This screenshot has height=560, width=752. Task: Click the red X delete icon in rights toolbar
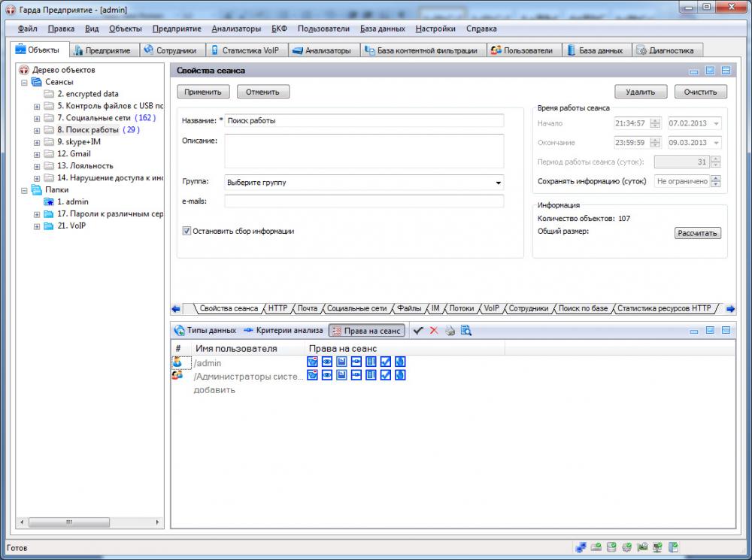click(434, 331)
